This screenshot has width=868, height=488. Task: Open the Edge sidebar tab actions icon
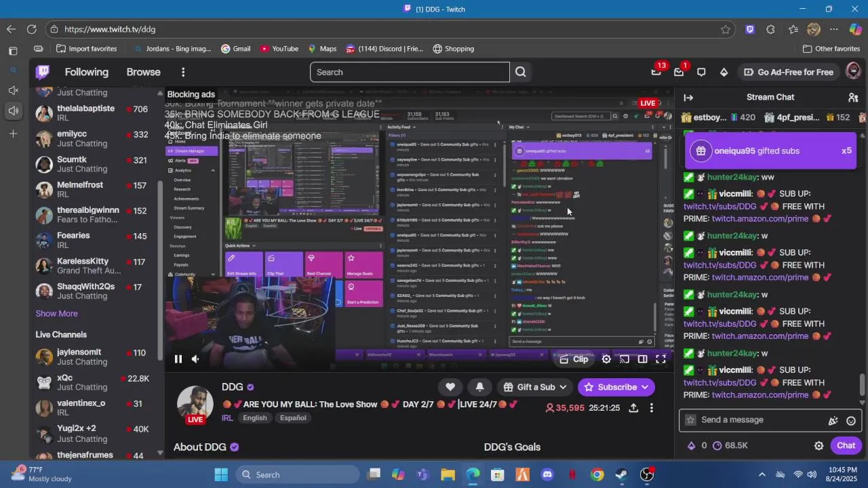coord(13,51)
